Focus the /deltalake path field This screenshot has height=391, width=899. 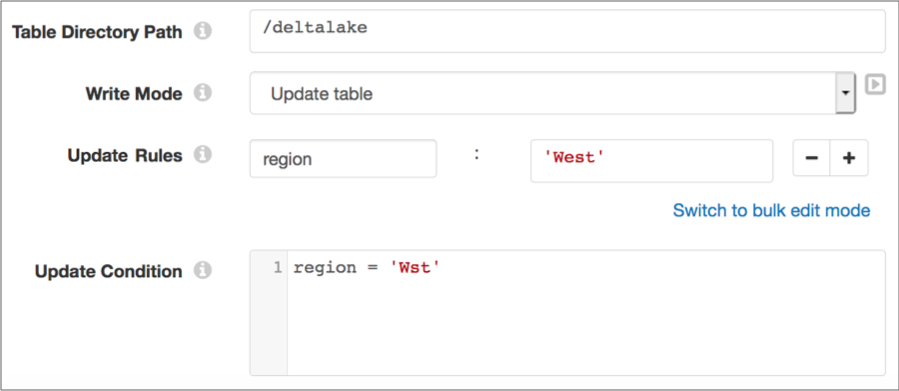coord(568,32)
